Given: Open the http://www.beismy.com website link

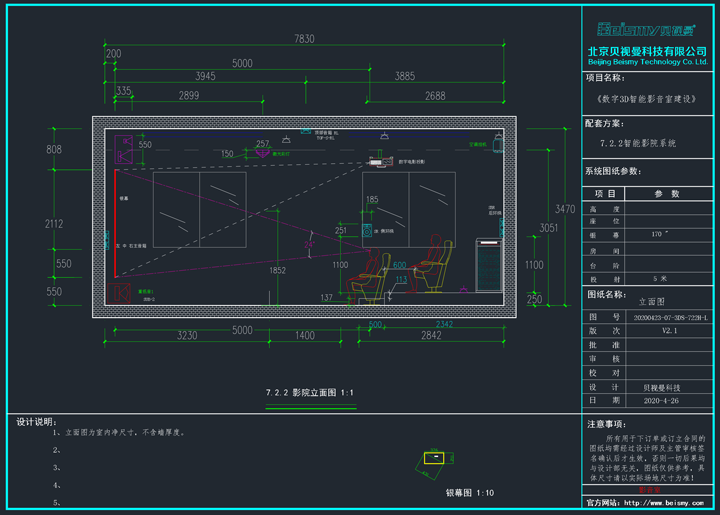Looking at the screenshot, I should [x=664, y=503].
